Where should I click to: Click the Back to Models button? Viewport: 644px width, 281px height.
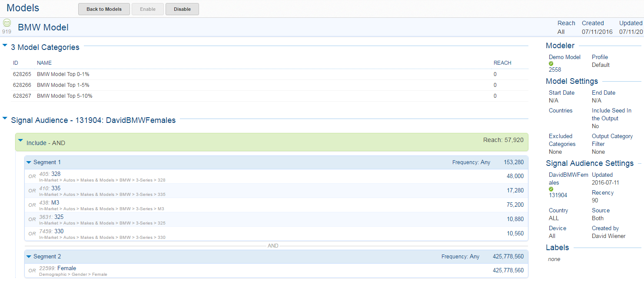[104, 9]
